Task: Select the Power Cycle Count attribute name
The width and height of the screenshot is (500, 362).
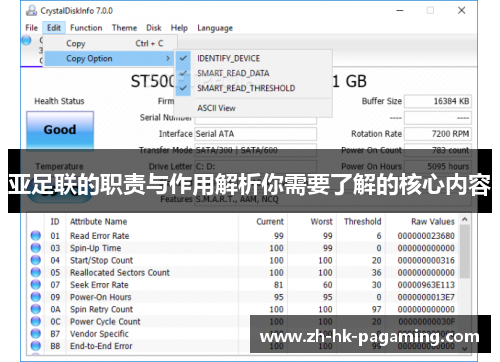Action: (x=105, y=322)
